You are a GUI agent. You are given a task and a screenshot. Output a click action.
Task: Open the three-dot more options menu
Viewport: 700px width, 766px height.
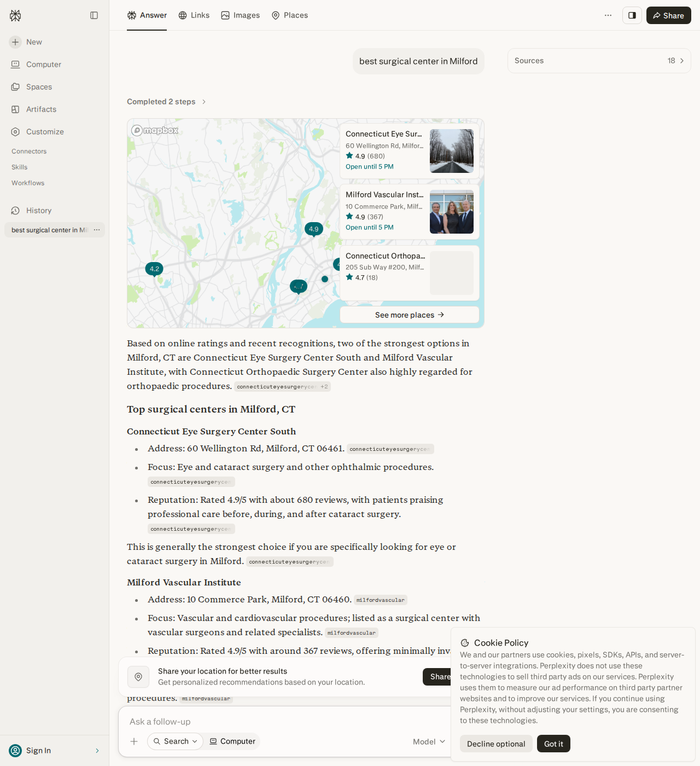tap(608, 15)
